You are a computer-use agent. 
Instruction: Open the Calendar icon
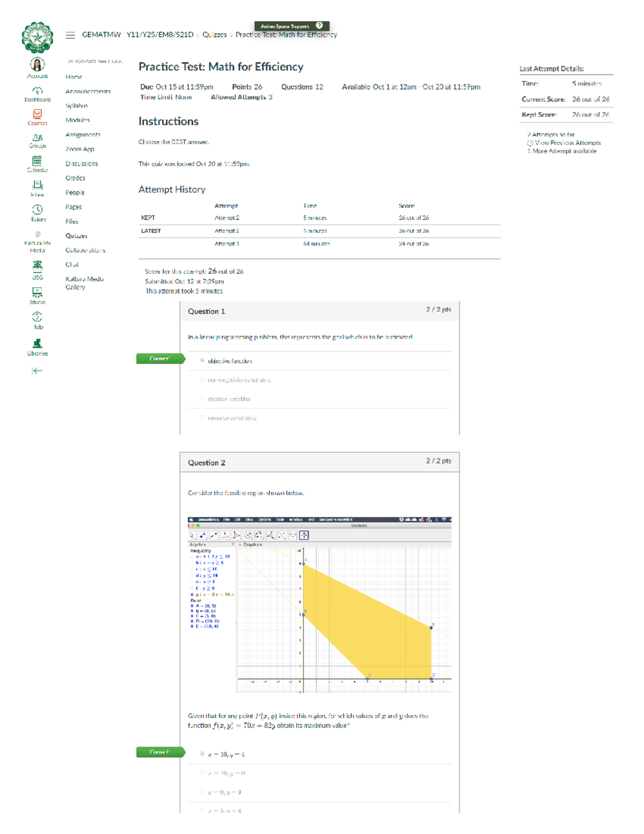coord(37,161)
